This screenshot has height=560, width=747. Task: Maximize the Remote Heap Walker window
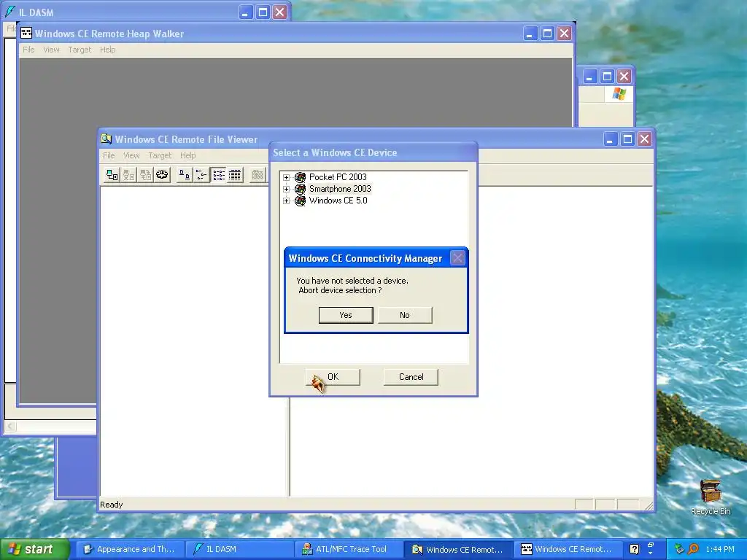pos(547,34)
